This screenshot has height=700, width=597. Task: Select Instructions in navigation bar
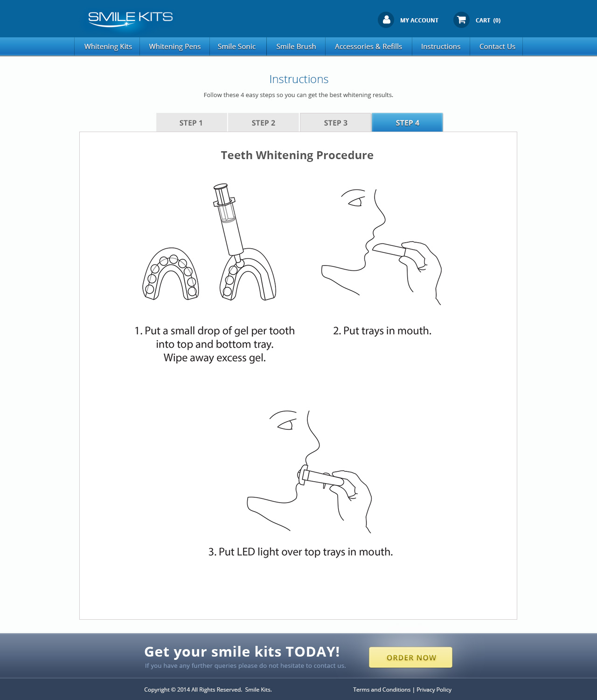pyautogui.click(x=441, y=47)
